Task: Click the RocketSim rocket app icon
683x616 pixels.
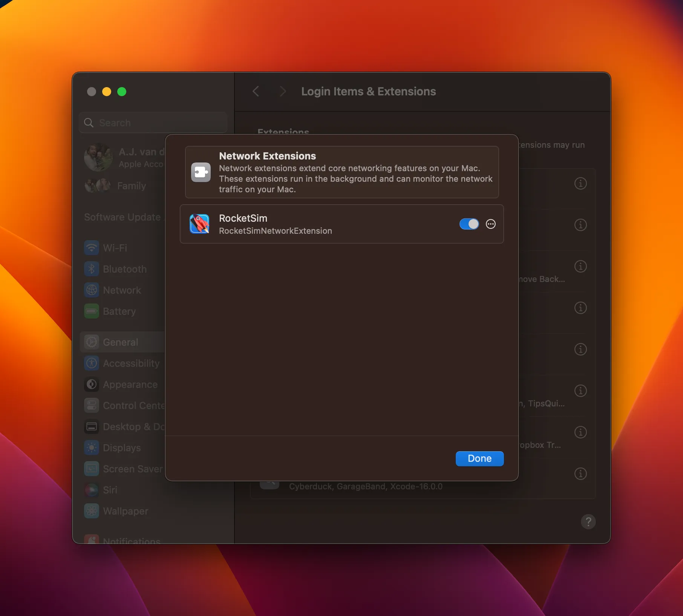Action: coord(199,224)
